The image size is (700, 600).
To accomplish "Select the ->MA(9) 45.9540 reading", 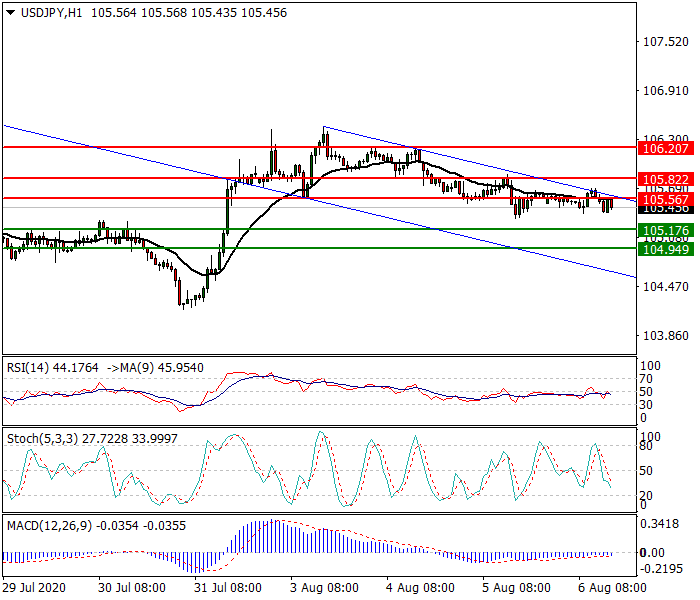I will (x=155, y=368).
